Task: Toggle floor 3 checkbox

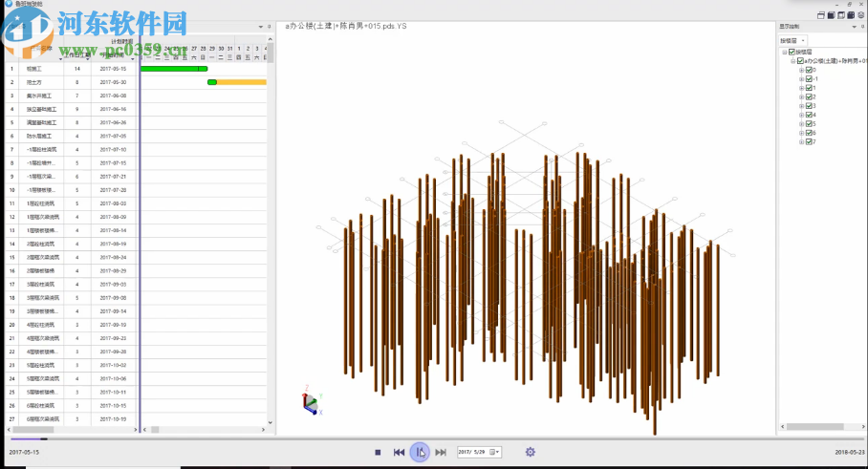Action: (x=809, y=106)
